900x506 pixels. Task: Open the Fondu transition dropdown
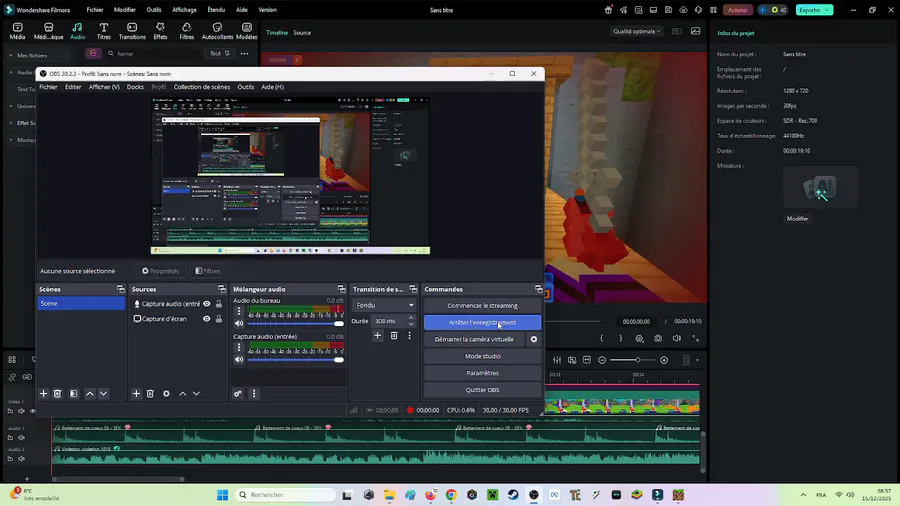pyautogui.click(x=384, y=305)
